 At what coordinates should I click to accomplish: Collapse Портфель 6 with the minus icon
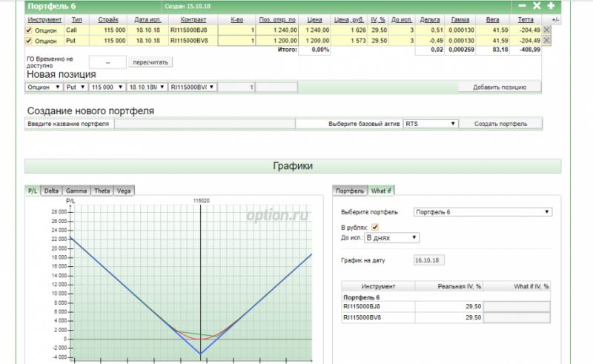point(522,5)
